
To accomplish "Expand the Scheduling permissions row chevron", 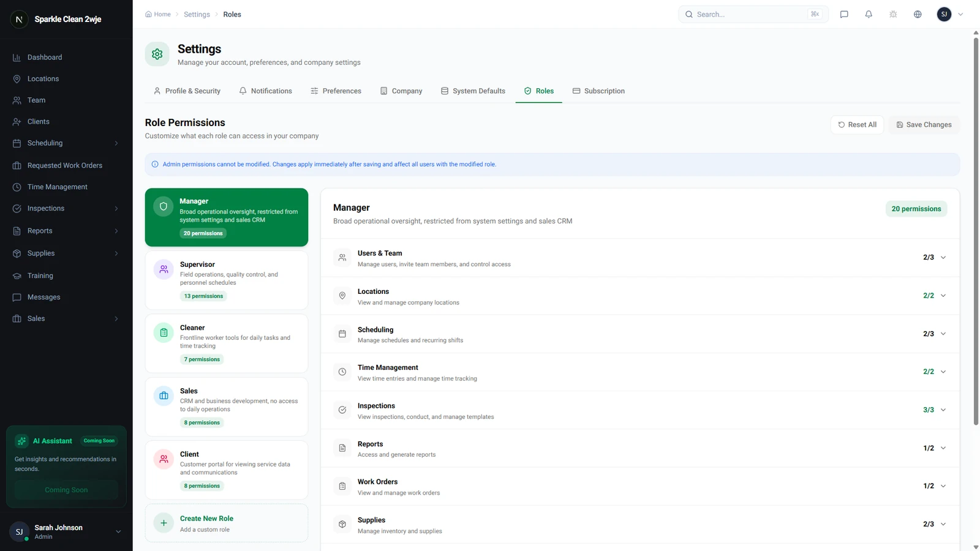I will (x=943, y=334).
